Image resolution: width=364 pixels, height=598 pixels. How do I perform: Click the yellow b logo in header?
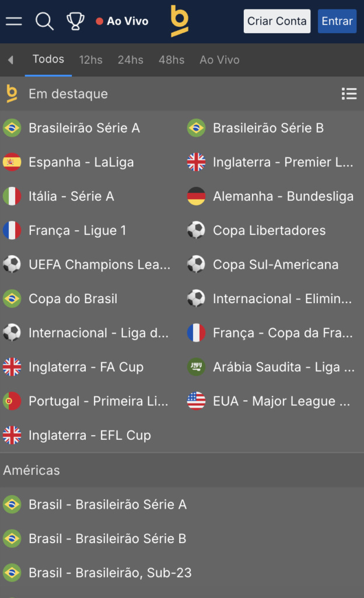pyautogui.click(x=180, y=21)
